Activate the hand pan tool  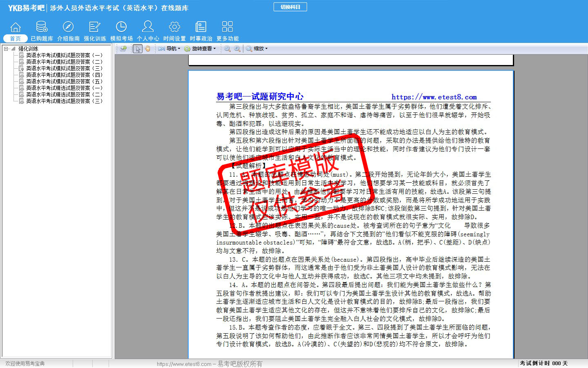tap(147, 49)
